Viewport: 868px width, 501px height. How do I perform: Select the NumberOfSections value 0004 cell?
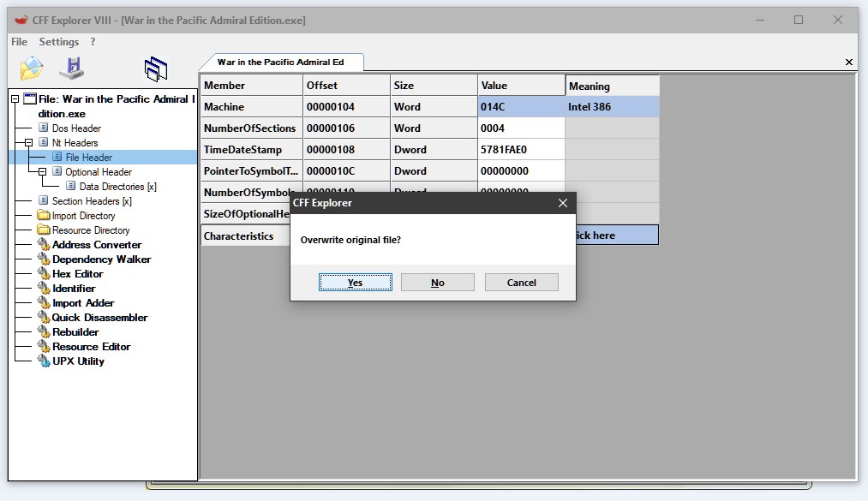[x=521, y=128]
